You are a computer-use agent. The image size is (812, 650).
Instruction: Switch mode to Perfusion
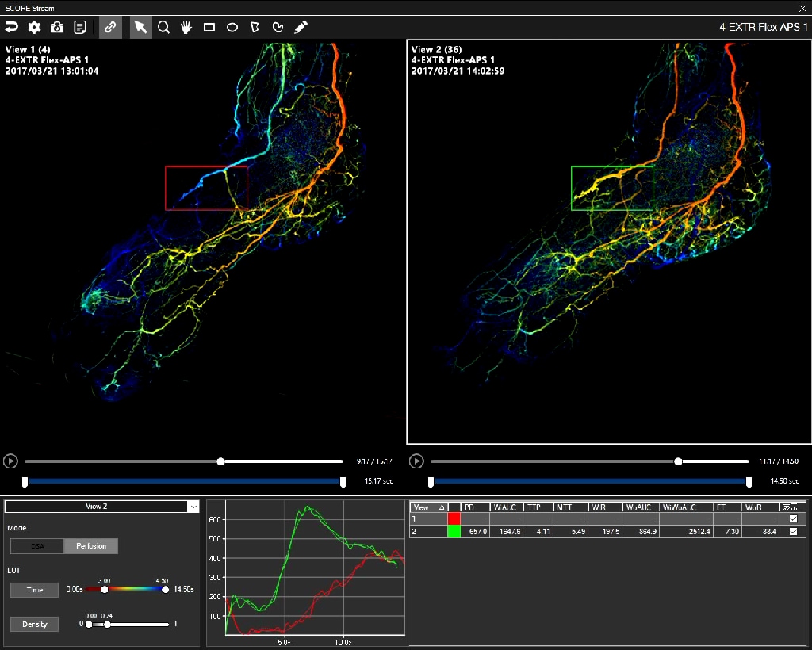coord(91,546)
